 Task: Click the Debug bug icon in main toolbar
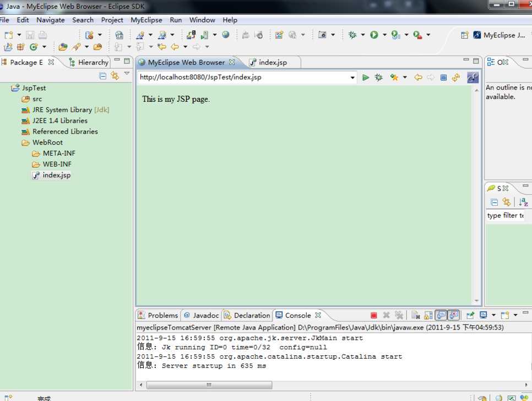(x=352, y=35)
